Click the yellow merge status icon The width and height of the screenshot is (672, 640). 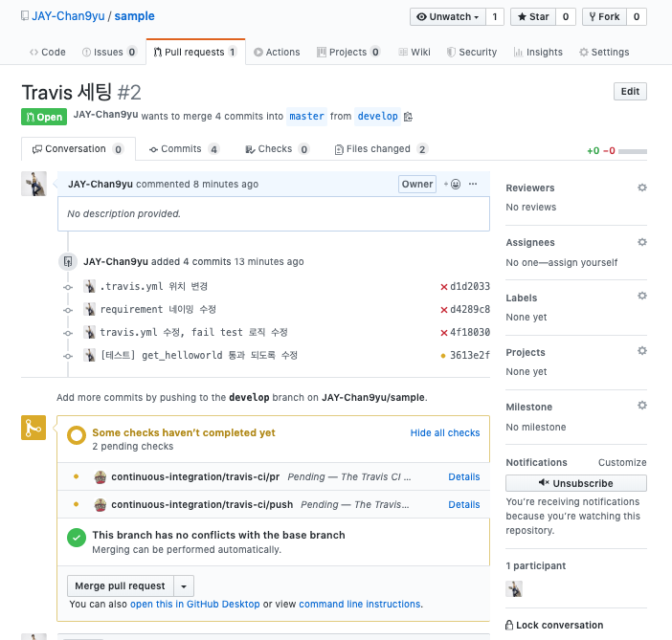(x=34, y=428)
